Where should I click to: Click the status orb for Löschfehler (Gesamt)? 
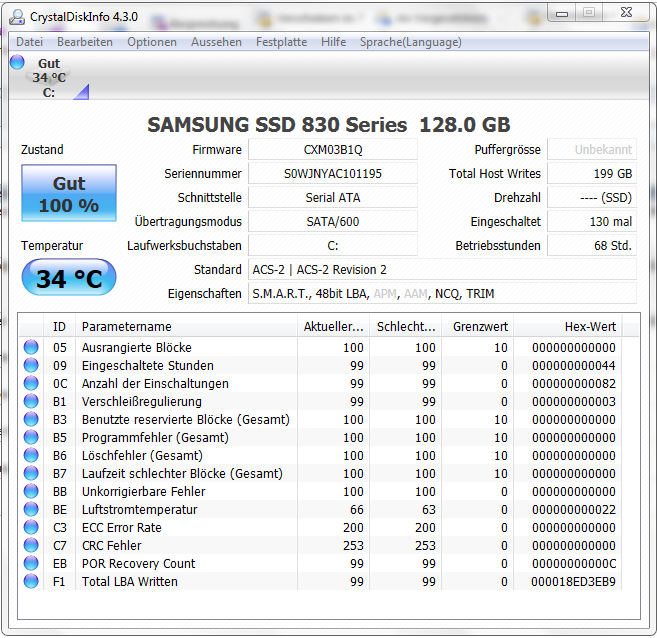tap(31, 455)
